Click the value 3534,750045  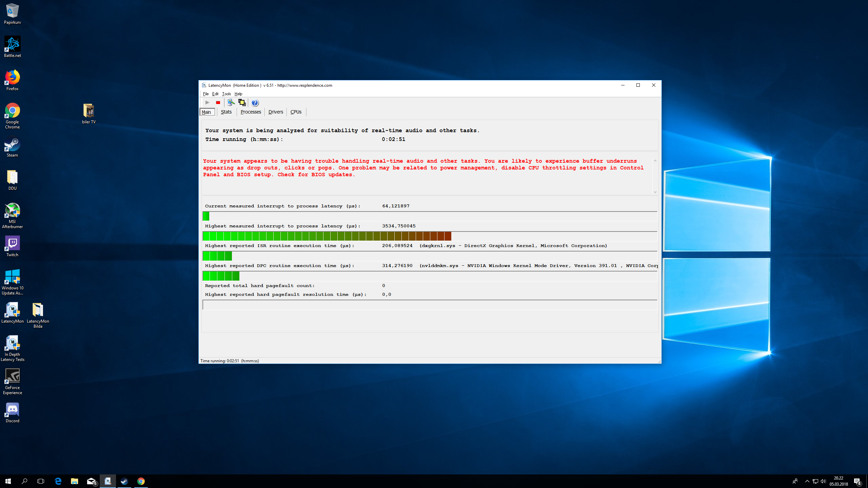[399, 226]
